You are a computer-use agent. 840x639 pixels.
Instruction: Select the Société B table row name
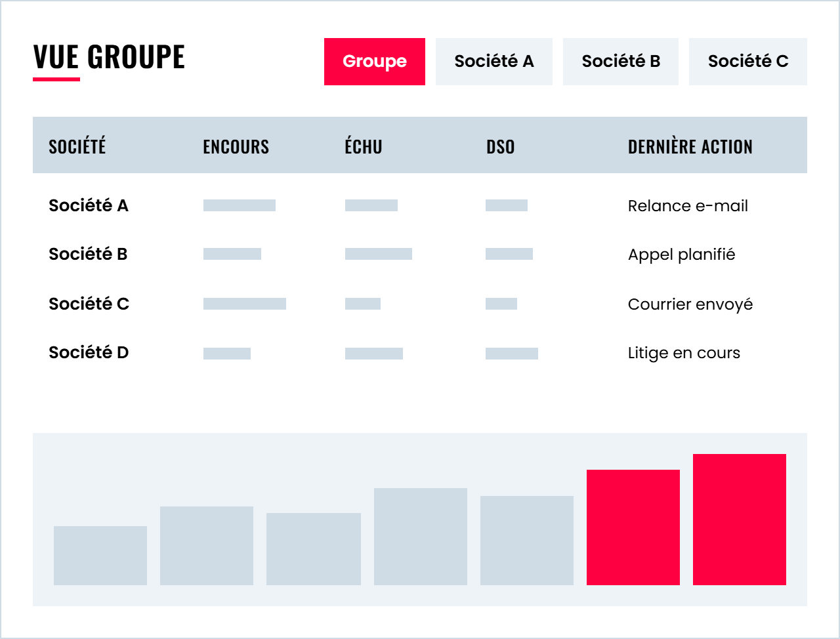(x=88, y=254)
